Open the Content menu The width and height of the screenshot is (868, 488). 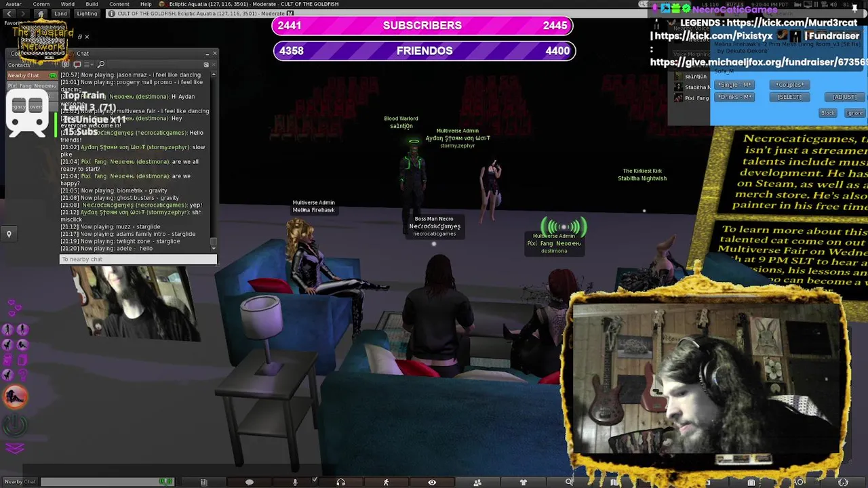pyautogui.click(x=119, y=4)
